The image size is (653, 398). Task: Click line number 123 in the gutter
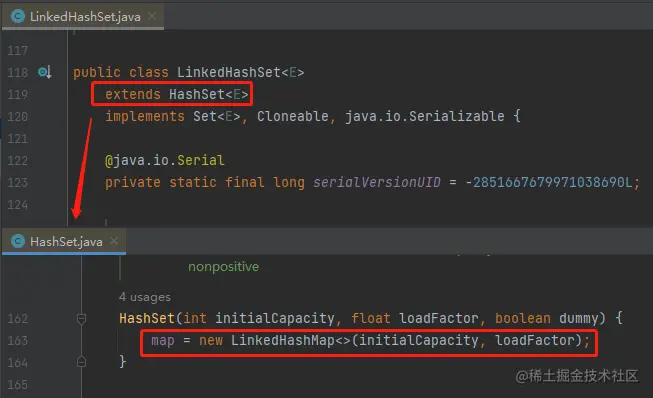(17, 183)
